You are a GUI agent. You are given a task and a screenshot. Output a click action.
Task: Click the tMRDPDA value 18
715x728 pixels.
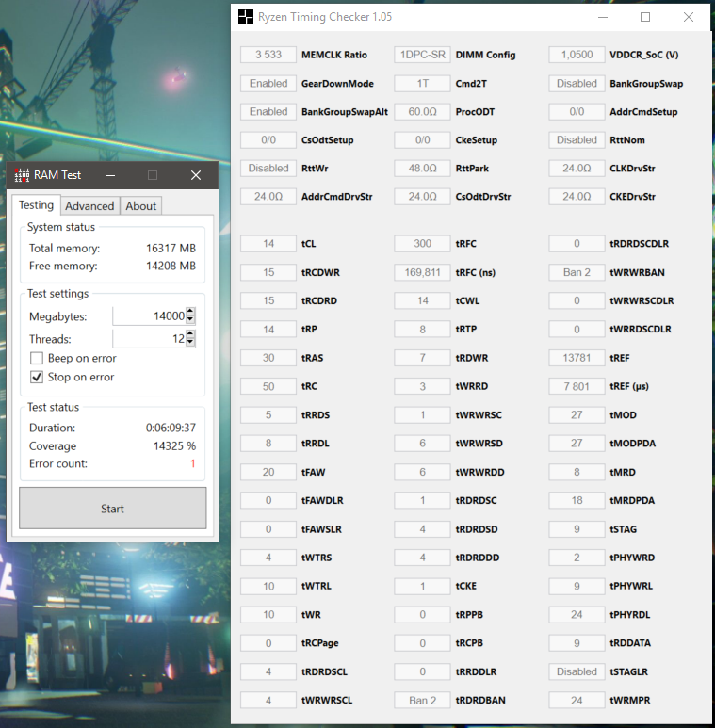click(577, 500)
